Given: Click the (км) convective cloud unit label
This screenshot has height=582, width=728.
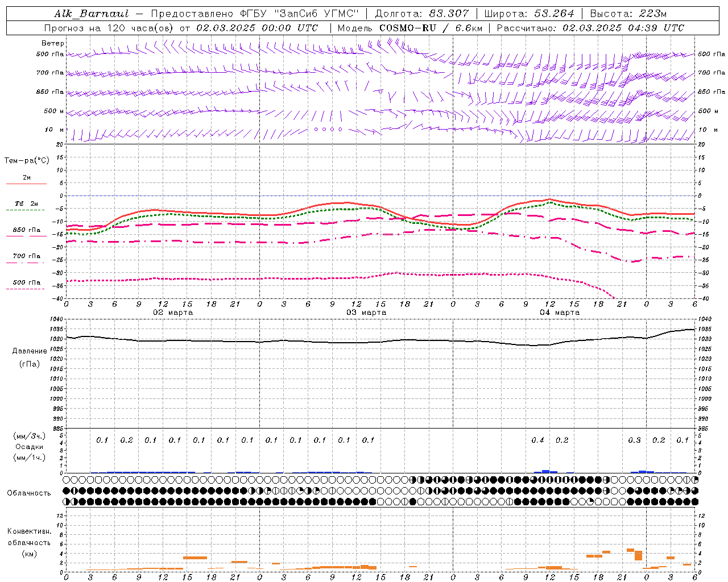Looking at the screenshot, I should tap(29, 554).
